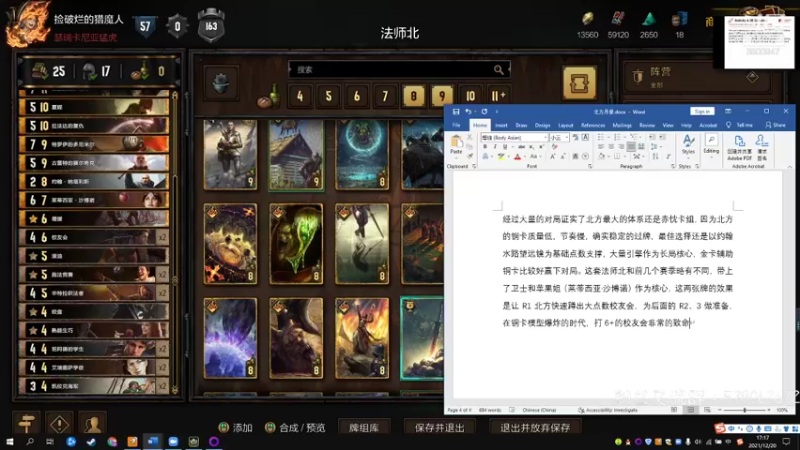800x450 pixels.
Task: Click the 11+ provision filter in Gwent
Action: [498, 96]
